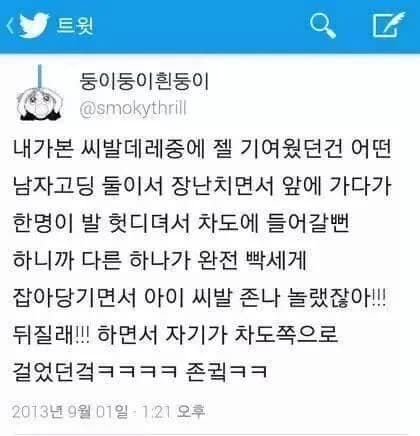Image resolution: width=420 pixels, height=436 pixels.
Task: Tap the Twitter bird logo
Action: coord(34,25)
